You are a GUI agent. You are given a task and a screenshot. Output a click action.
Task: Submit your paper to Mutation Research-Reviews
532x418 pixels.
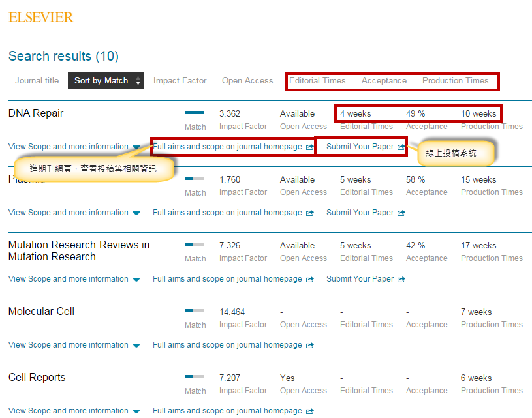click(x=360, y=279)
